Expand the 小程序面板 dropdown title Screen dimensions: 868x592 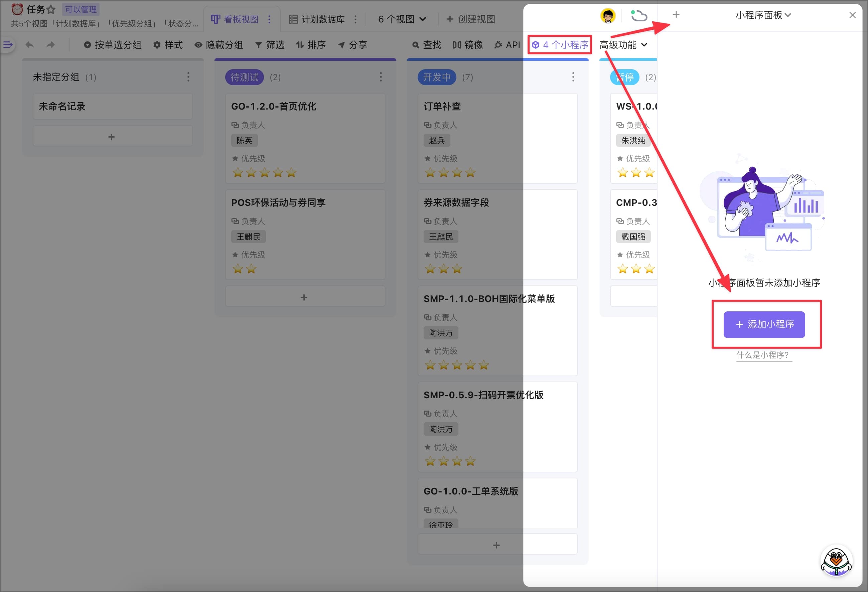coord(763,15)
